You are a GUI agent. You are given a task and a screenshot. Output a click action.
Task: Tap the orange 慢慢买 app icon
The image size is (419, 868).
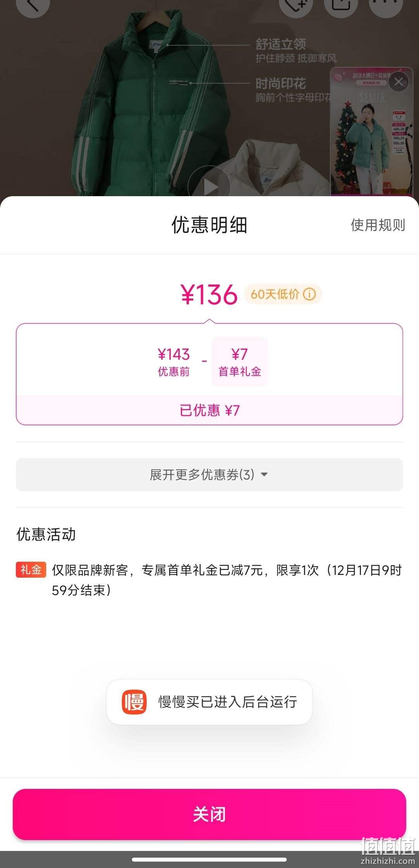coord(134,702)
